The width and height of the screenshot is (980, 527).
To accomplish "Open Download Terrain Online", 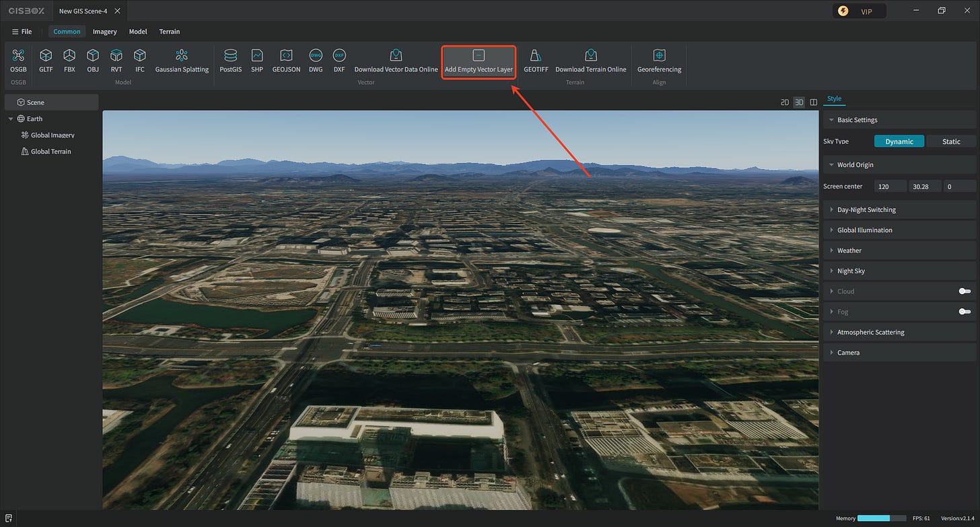I will pyautogui.click(x=590, y=61).
